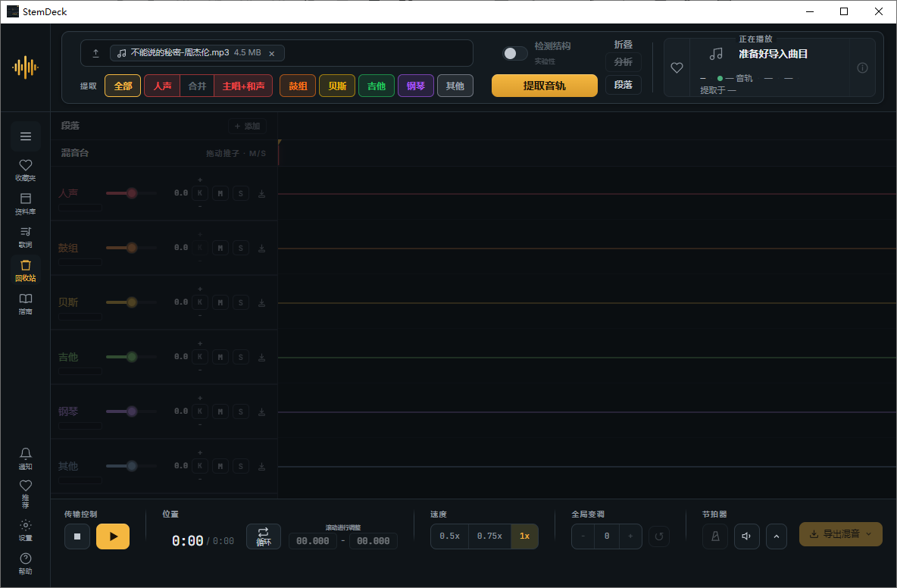The image size is (897, 588).
Task: Open 收藏夹 favorites in the sidebar
Action: 26,170
